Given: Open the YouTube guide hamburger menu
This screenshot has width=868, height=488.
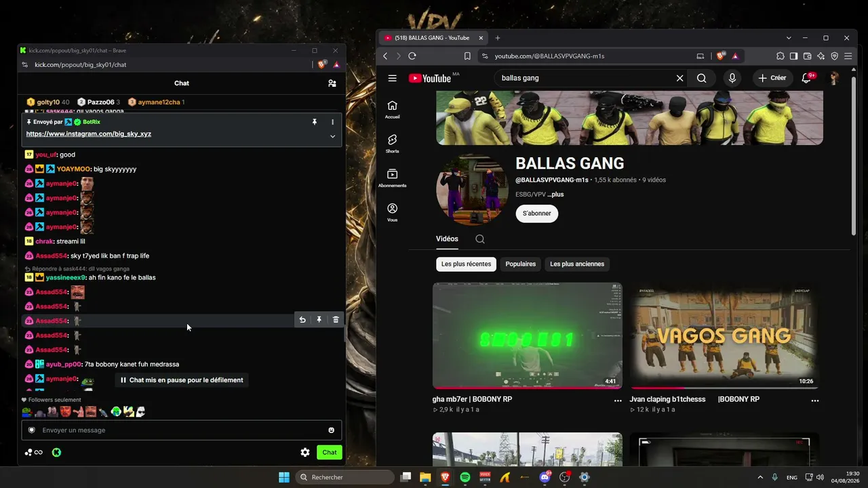Looking at the screenshot, I should coord(392,78).
